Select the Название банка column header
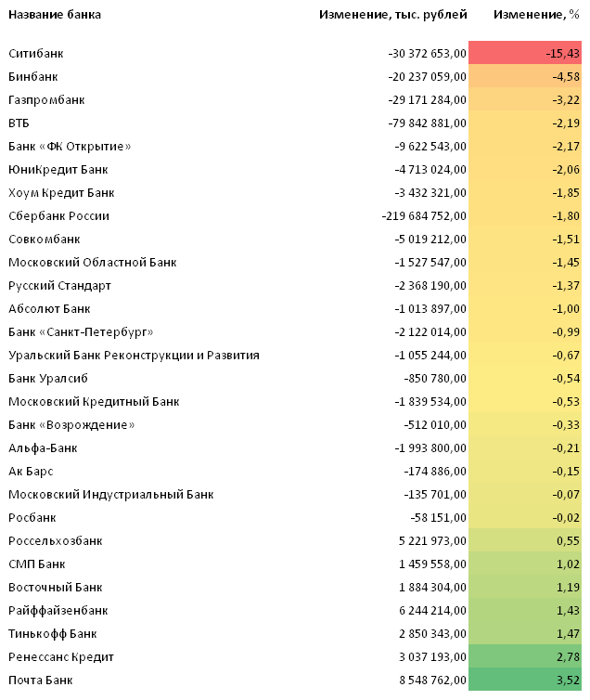 55,15
